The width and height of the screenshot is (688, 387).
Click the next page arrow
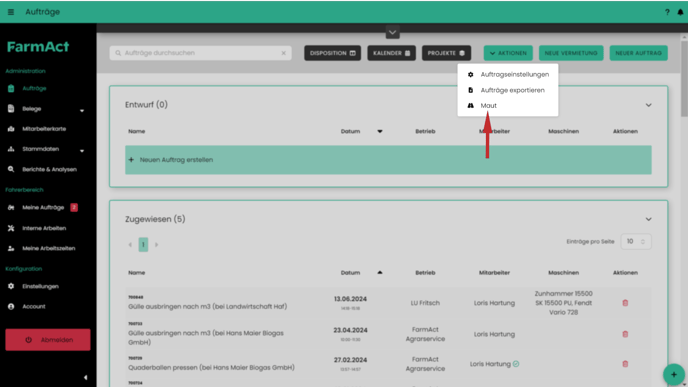coord(156,244)
